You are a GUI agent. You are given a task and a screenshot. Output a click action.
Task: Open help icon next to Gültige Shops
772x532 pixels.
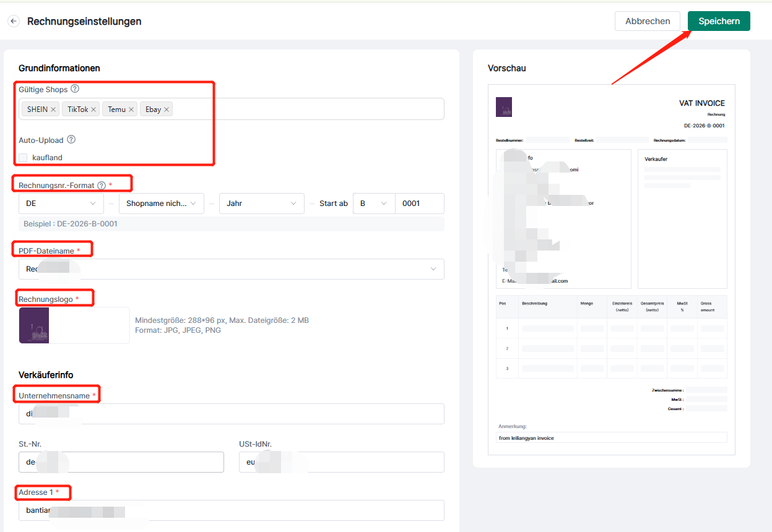75,89
